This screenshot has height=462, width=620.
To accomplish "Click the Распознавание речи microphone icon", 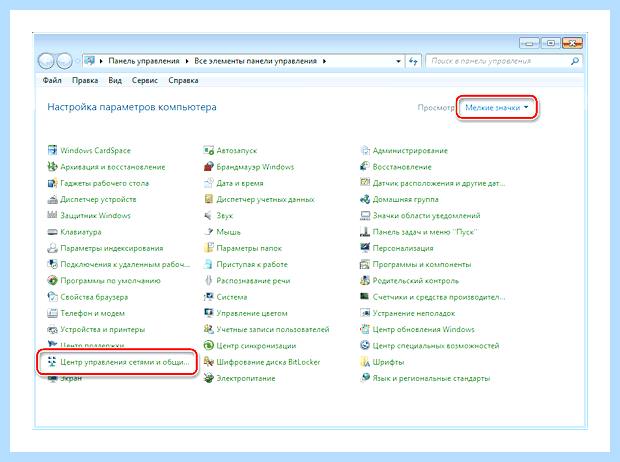I will (208, 280).
